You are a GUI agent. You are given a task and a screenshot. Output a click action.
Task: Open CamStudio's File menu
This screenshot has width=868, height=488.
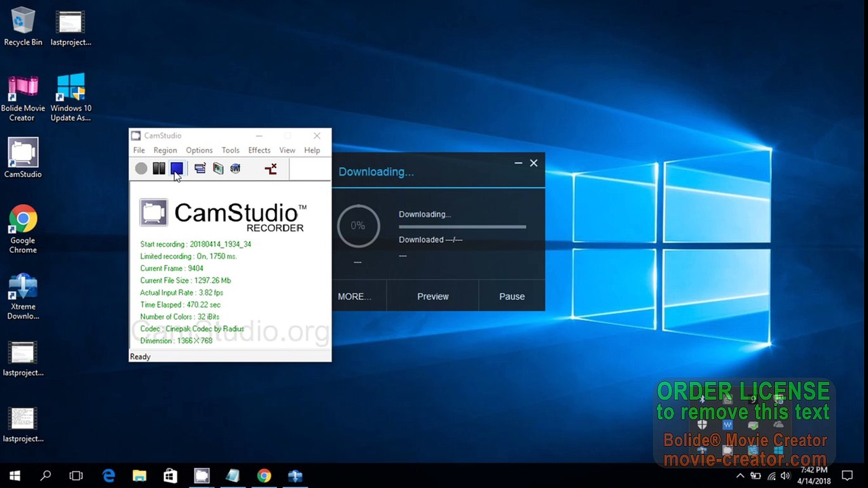(139, 150)
